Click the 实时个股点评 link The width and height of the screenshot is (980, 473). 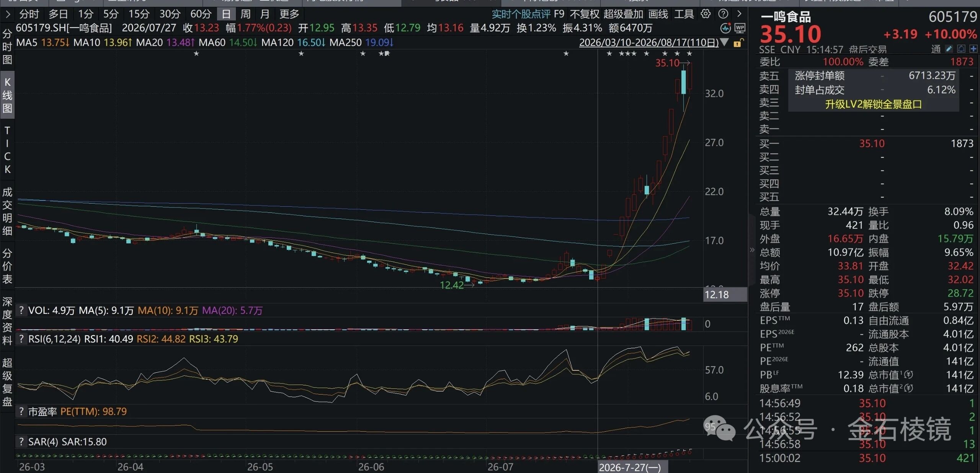(x=521, y=14)
